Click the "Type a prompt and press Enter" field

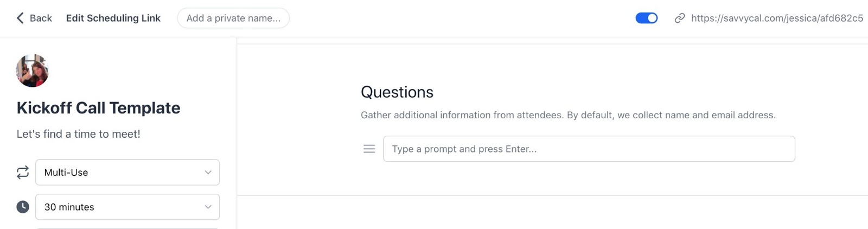[x=589, y=149]
